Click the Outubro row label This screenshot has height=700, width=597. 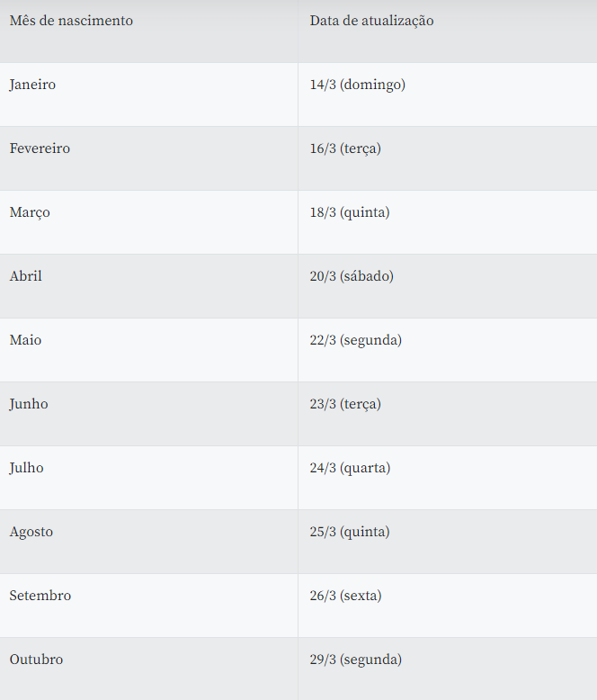[x=37, y=660]
